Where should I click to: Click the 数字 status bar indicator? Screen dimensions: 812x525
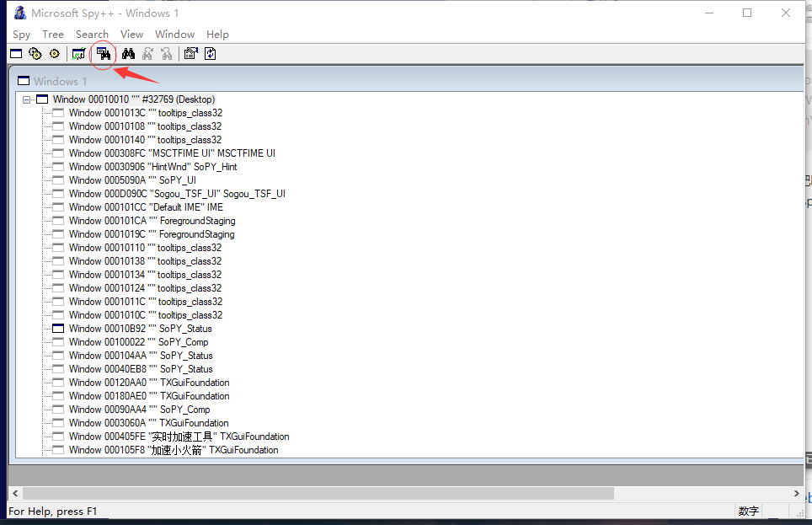click(x=748, y=511)
